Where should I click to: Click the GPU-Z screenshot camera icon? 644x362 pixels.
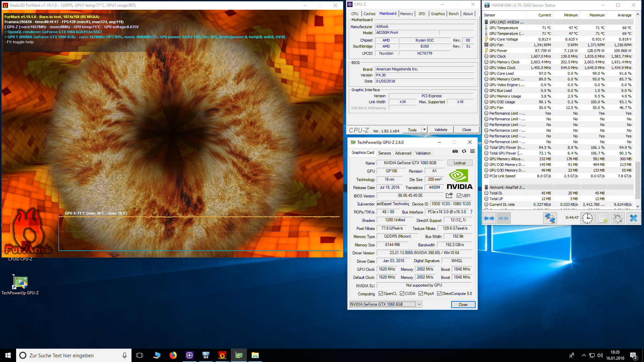pyautogui.click(x=455, y=152)
